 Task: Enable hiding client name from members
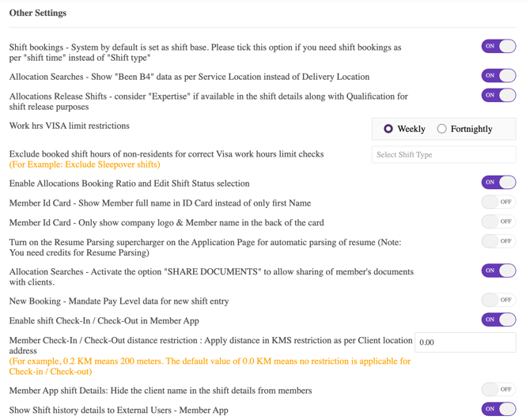tap(498, 390)
